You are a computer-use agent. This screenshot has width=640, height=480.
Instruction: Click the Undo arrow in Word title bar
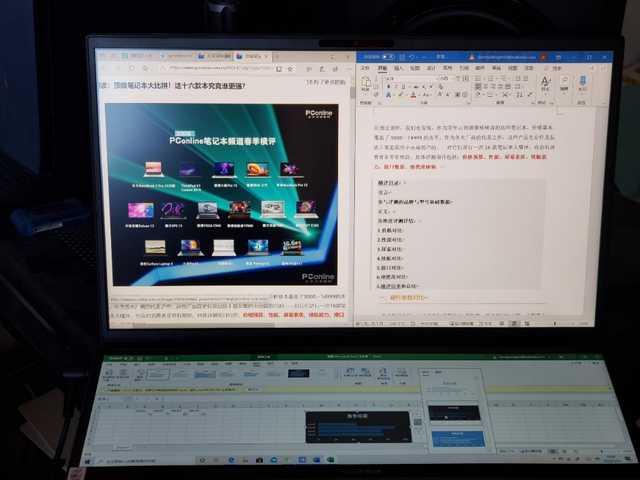pos(412,57)
